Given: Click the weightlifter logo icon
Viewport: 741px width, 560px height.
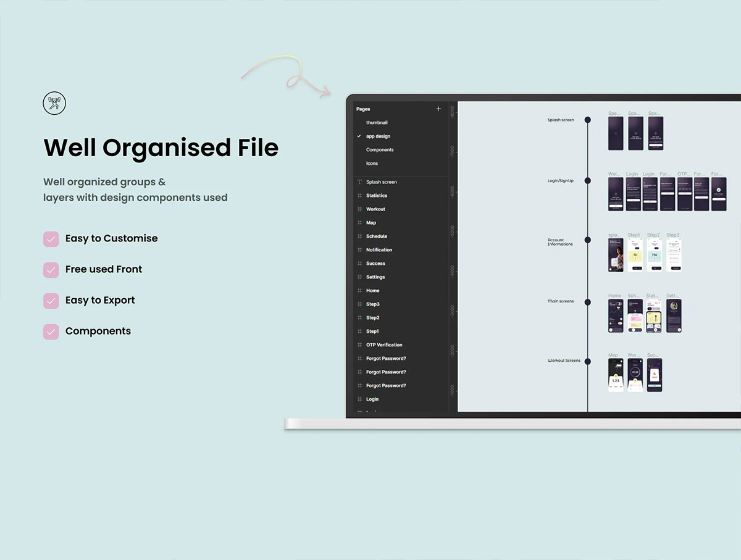Looking at the screenshot, I should tap(54, 103).
